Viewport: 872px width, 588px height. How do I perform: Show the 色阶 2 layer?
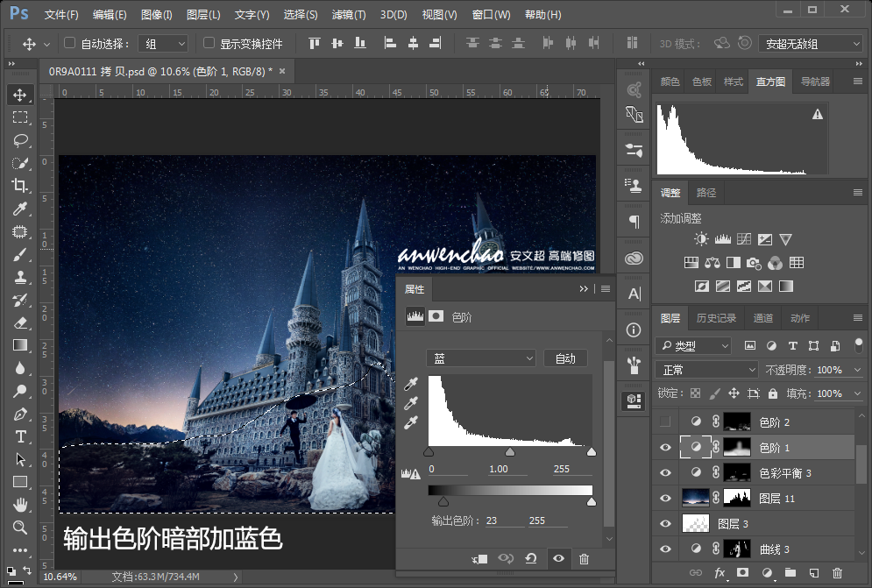point(665,422)
